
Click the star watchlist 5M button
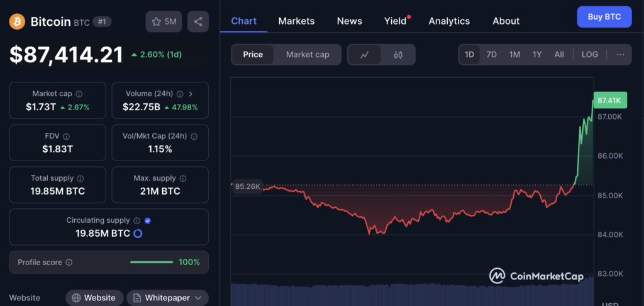[164, 22]
